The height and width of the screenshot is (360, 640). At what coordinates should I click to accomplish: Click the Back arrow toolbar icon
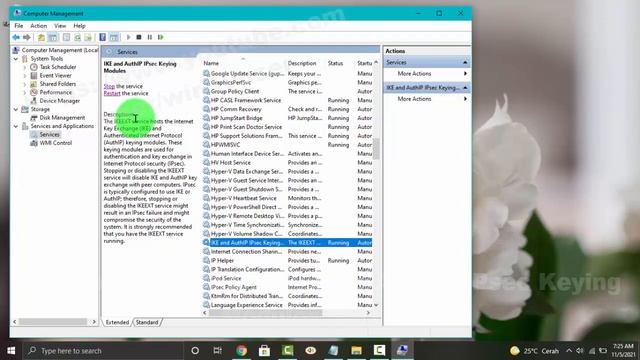(x=16, y=38)
